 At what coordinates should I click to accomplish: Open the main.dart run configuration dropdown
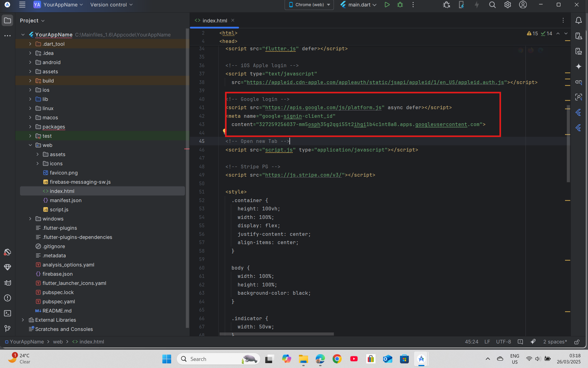358,5
